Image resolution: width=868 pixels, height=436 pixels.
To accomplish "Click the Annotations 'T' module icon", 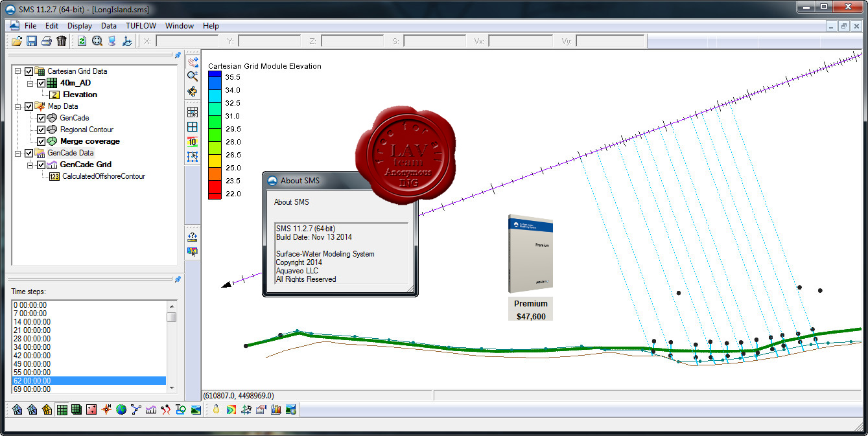I will (181, 409).
